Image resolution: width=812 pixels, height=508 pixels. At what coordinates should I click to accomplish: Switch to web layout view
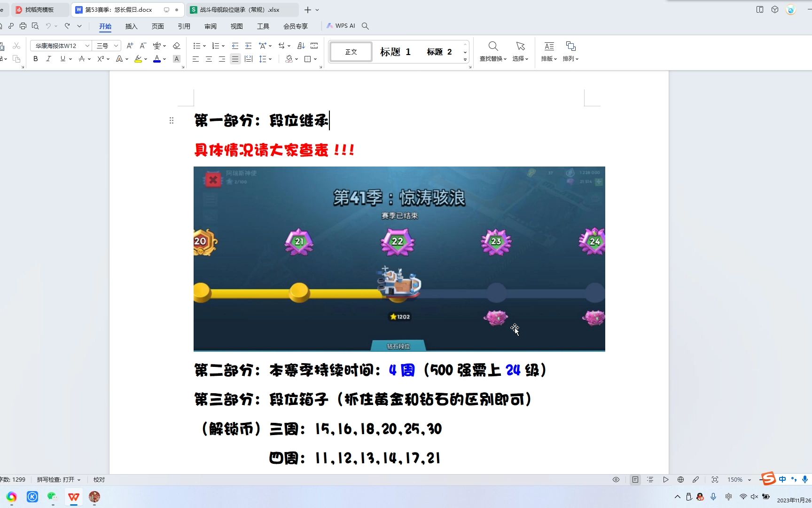(680, 479)
